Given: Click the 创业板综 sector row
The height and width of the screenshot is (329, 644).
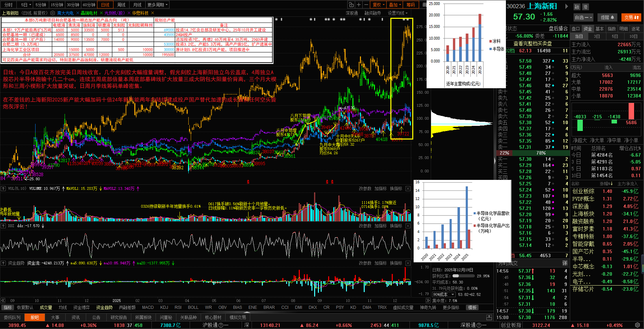Looking at the screenshot, I should 605,192.
